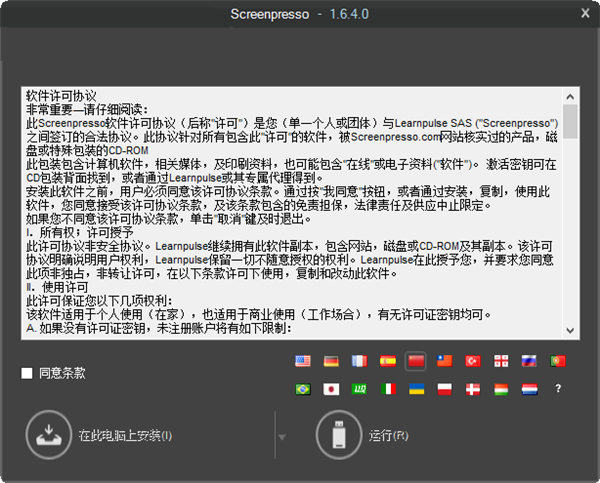
Task: Click the install-to-computer tray icon
Action: (49, 435)
